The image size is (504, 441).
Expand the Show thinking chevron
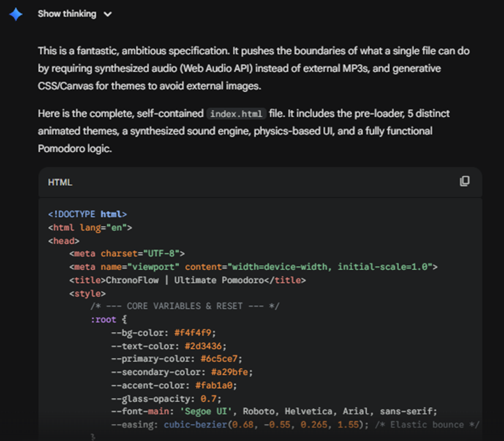[108, 14]
